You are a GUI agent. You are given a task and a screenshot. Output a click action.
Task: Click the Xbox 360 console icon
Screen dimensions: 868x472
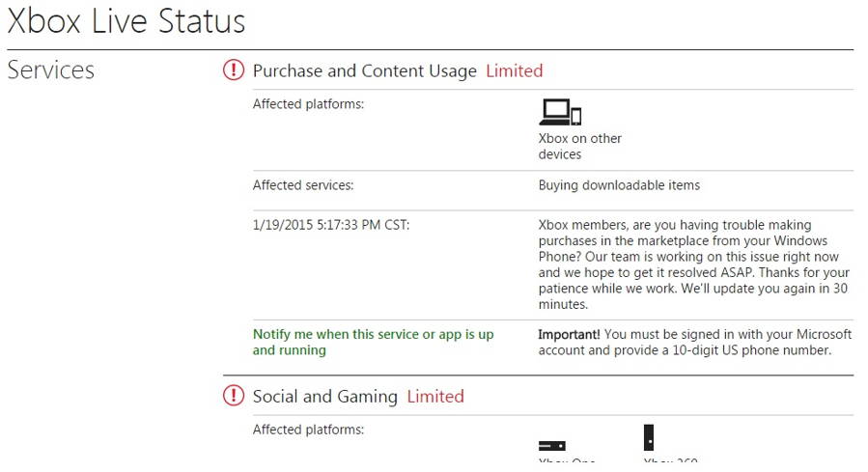click(x=650, y=437)
